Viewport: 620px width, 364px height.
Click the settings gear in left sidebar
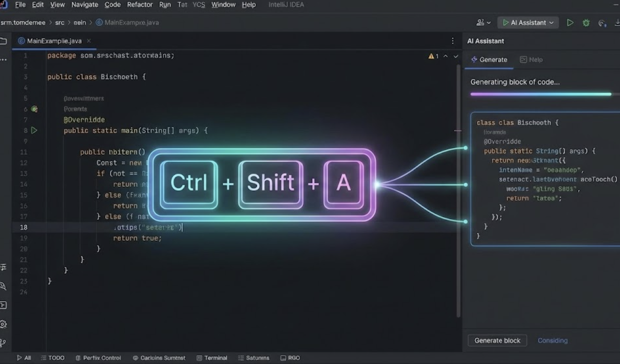click(4, 324)
